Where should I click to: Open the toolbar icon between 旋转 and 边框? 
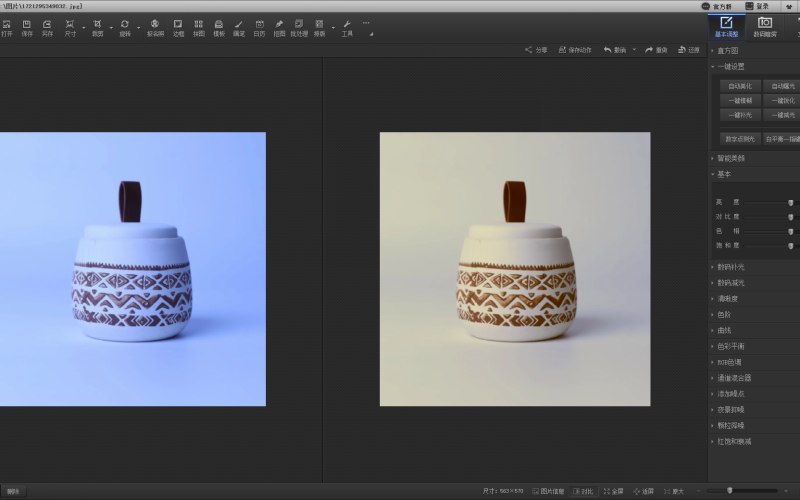[155, 28]
